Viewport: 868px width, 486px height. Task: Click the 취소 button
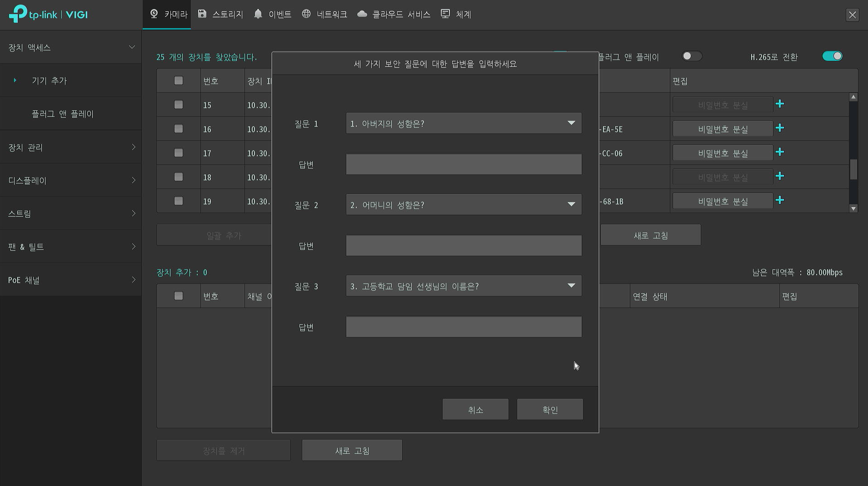pyautogui.click(x=475, y=409)
